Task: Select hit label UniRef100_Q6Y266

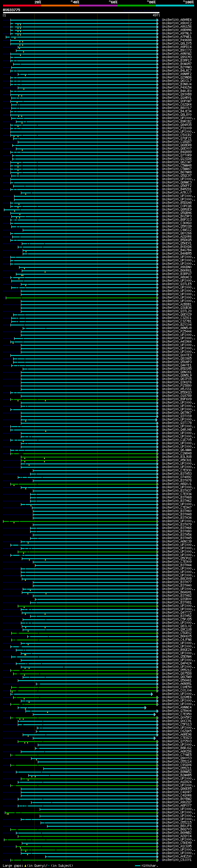Action: pyautogui.click(x=177, y=233)
